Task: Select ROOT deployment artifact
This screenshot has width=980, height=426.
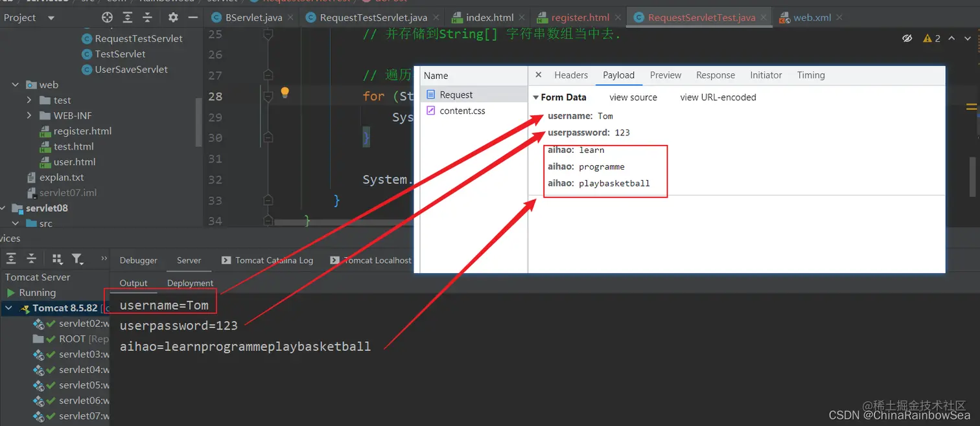Action: point(71,339)
